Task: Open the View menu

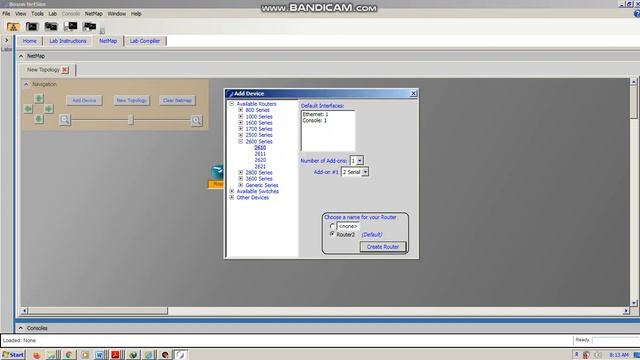Action: tap(20, 13)
